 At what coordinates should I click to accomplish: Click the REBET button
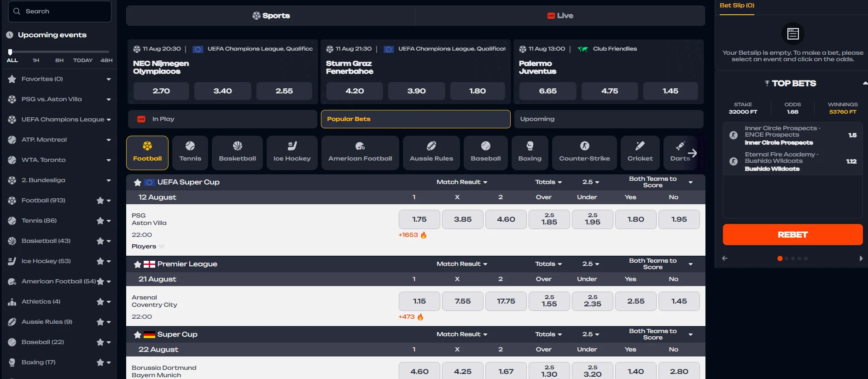pyautogui.click(x=792, y=235)
